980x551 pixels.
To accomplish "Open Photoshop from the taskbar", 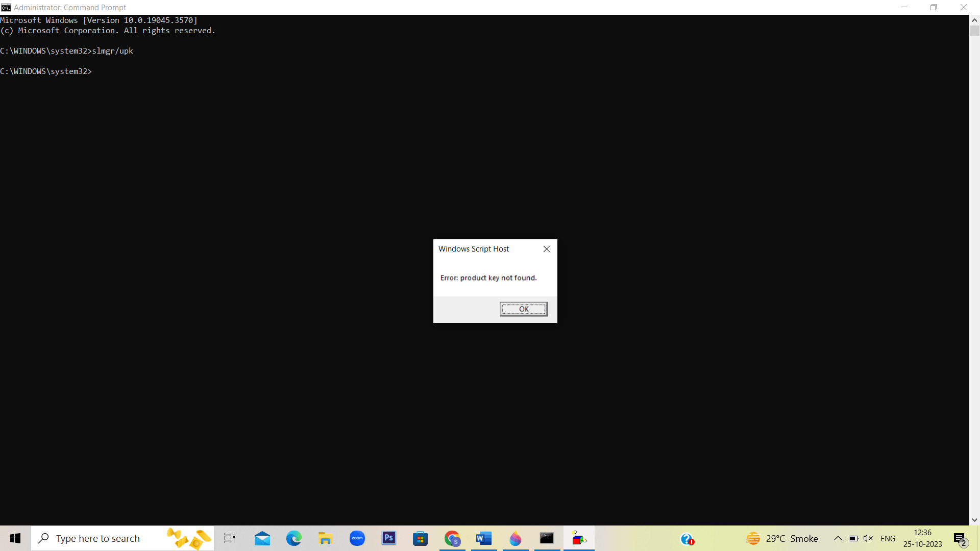I will pos(389,538).
